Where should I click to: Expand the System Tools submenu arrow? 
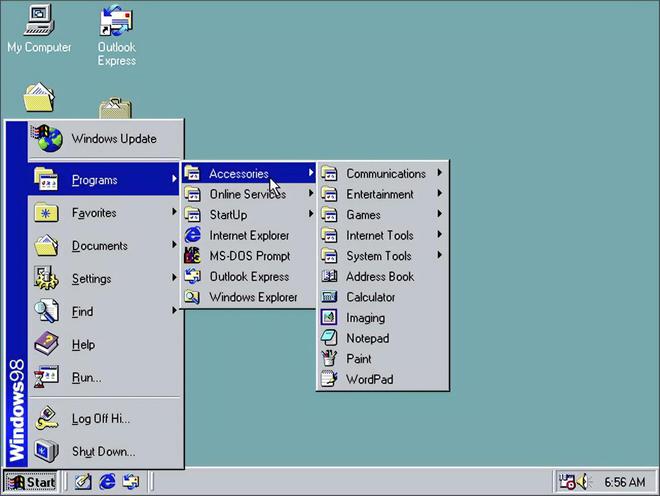click(439, 255)
